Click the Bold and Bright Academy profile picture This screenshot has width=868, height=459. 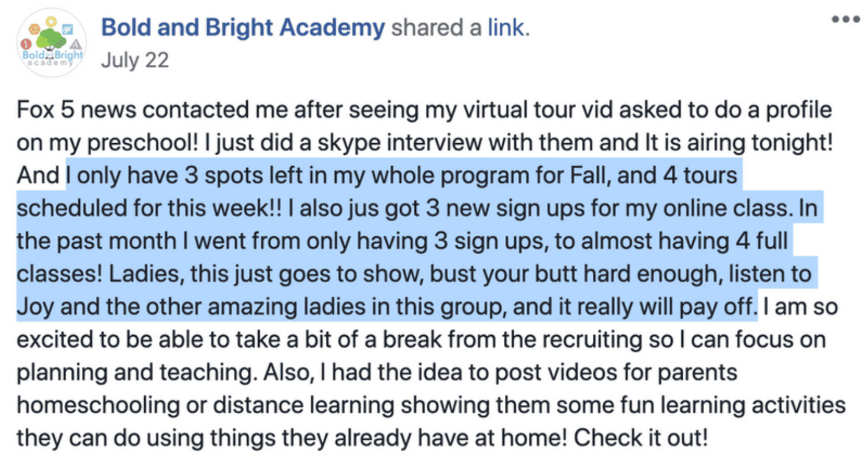[x=52, y=43]
